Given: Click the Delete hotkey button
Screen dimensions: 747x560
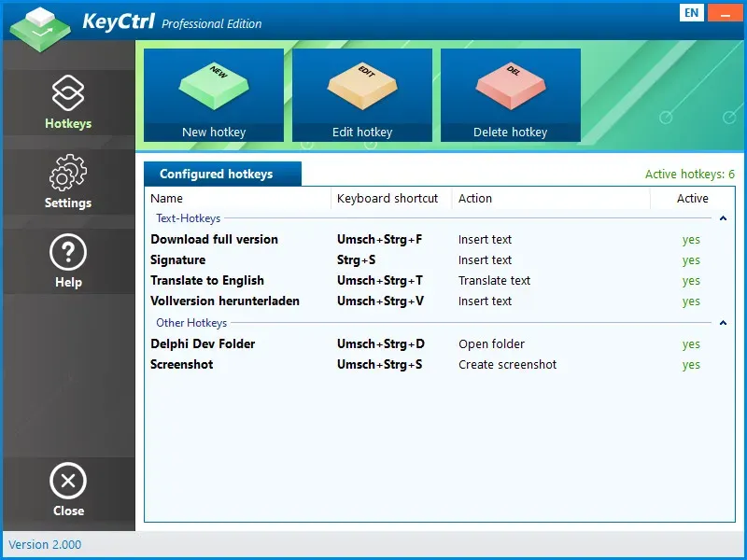Looking at the screenshot, I should [x=510, y=132].
